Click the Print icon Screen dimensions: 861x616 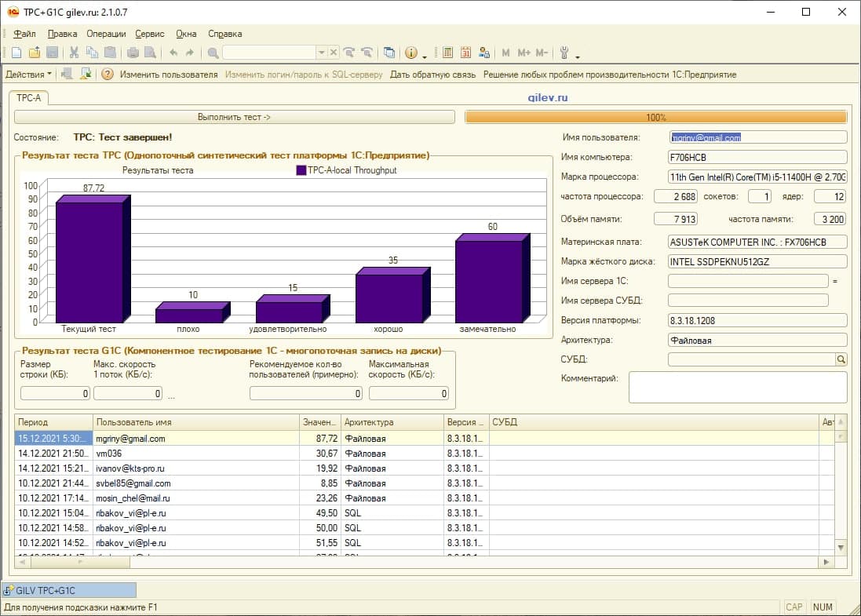coord(133,53)
